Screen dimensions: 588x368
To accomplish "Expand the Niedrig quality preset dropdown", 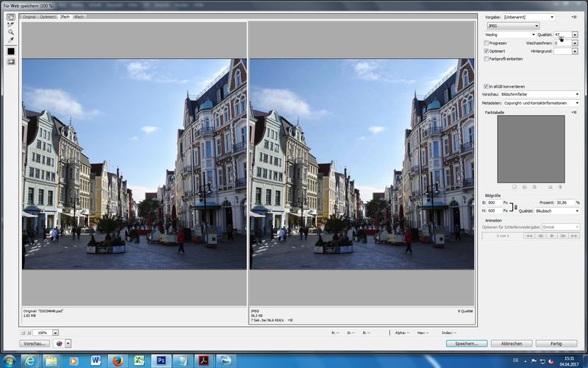I will (x=510, y=35).
